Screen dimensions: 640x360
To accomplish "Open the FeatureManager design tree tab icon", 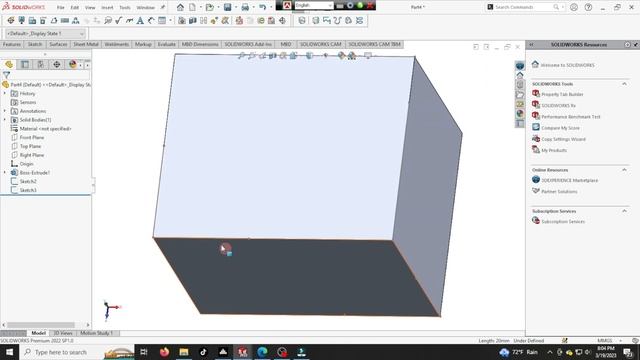I will [x=9, y=64].
